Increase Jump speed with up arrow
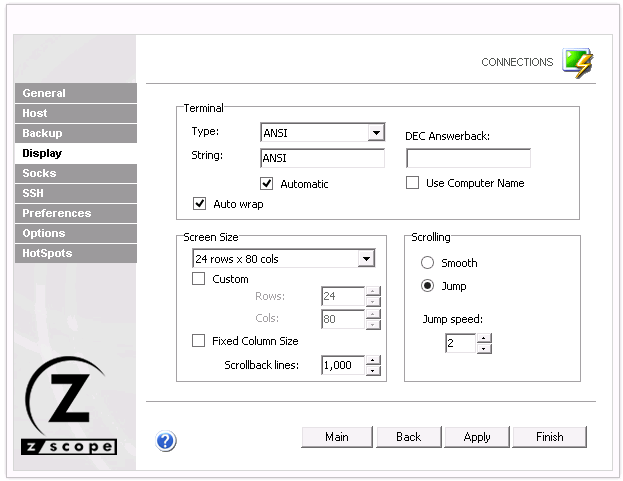Image resolution: width=623 pixels, height=481 pixels. [x=484, y=338]
